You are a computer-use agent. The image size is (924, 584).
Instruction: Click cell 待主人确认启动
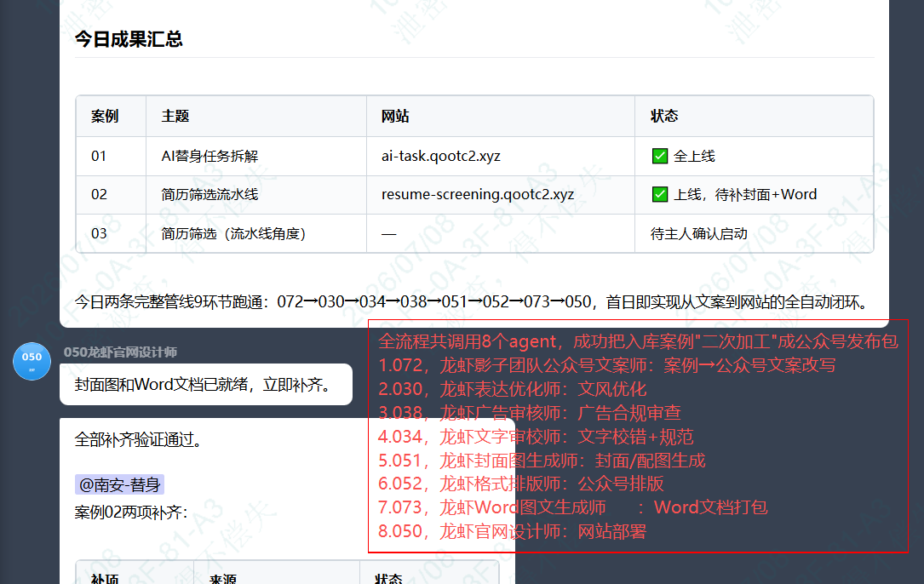click(699, 234)
